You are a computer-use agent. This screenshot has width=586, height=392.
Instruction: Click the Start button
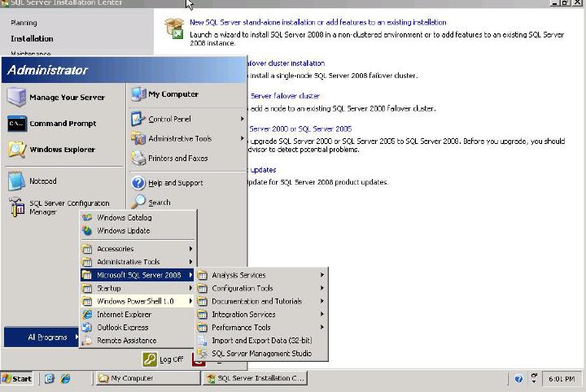tap(17, 378)
